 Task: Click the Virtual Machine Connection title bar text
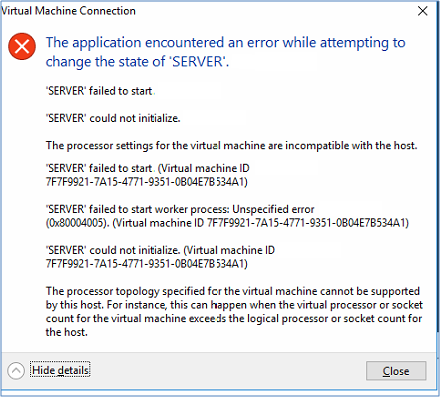click(x=68, y=11)
